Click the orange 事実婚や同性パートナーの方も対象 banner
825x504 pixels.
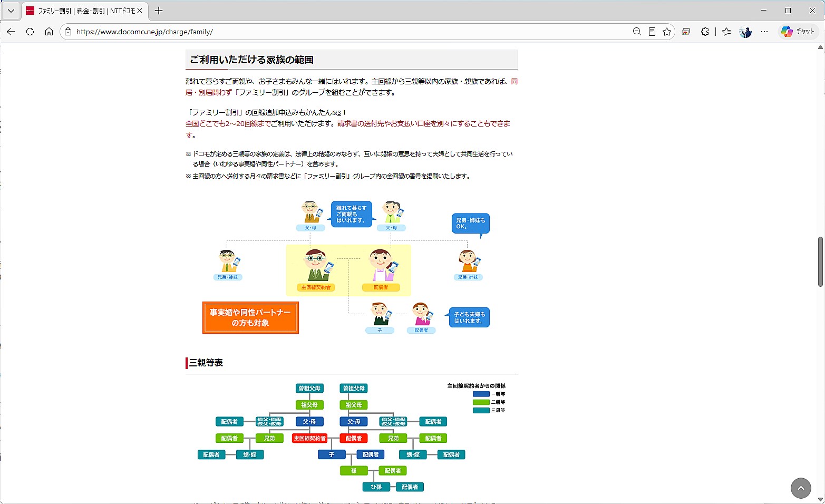[250, 317]
